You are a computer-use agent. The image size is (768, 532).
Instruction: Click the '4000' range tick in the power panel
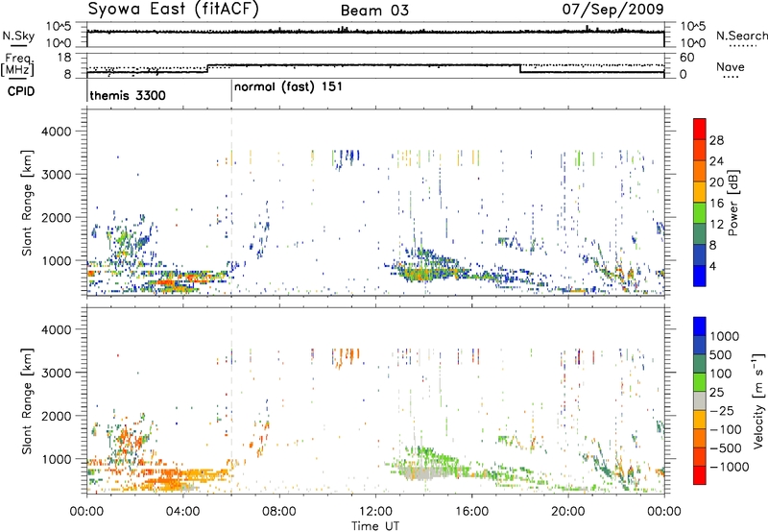[x=57, y=132]
